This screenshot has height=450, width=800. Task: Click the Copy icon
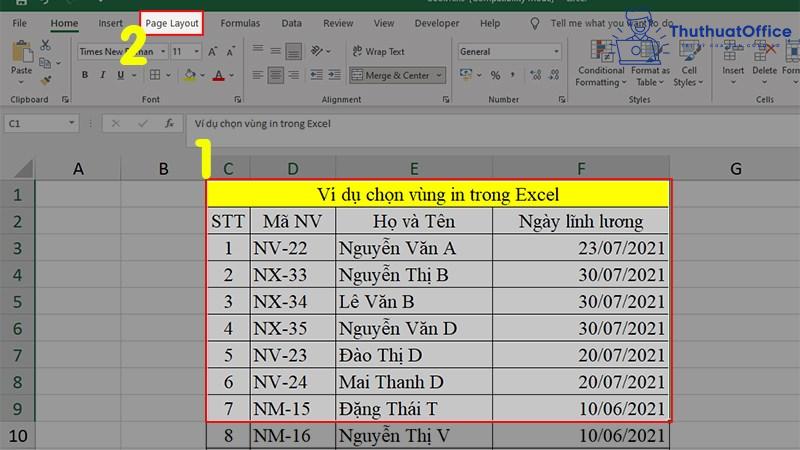tap(45, 63)
